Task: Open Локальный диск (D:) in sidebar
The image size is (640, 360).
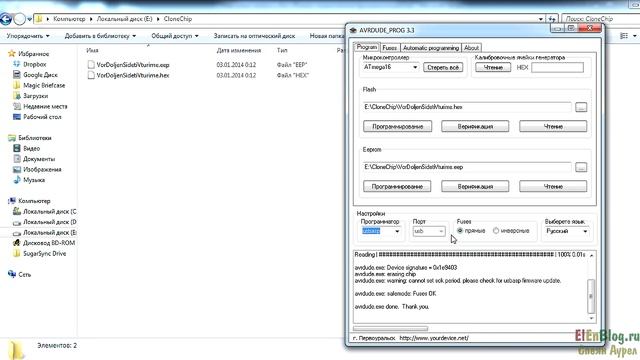Action: pyautogui.click(x=44, y=222)
